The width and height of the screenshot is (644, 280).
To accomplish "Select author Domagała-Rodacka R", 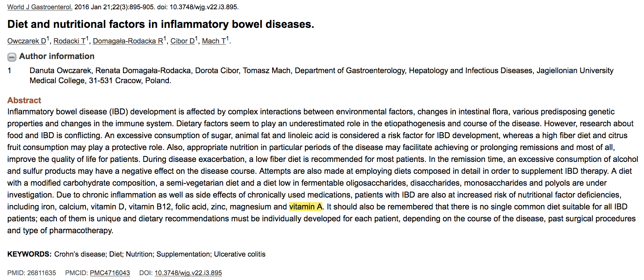I will (128, 41).
